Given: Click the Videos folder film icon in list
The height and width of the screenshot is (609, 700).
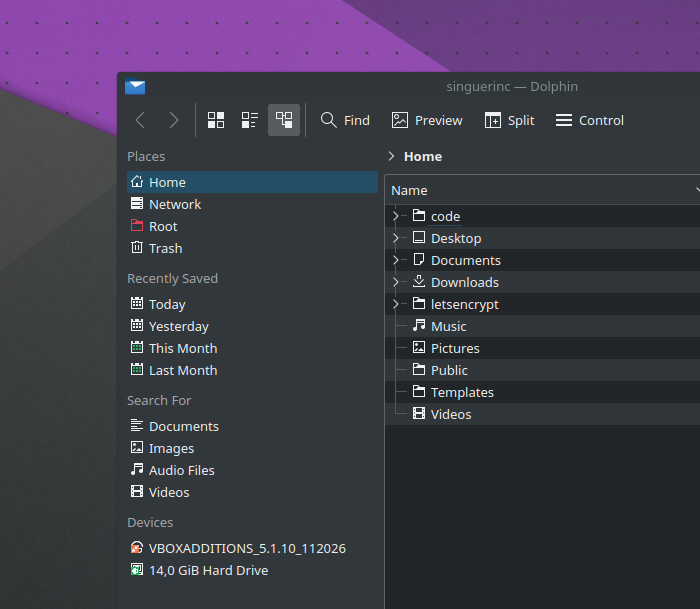Looking at the screenshot, I should tap(419, 413).
